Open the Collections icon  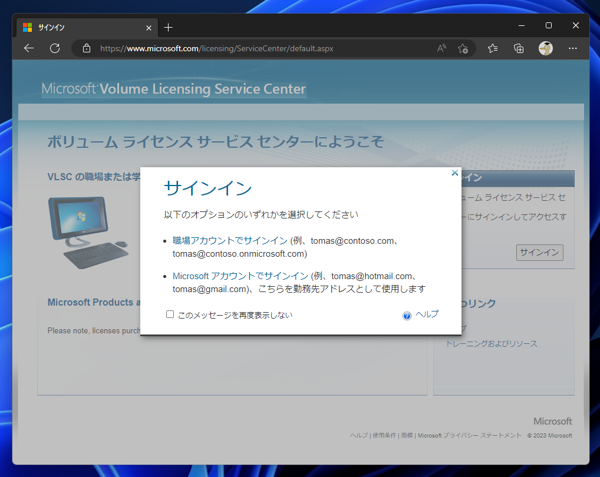pyautogui.click(x=518, y=49)
